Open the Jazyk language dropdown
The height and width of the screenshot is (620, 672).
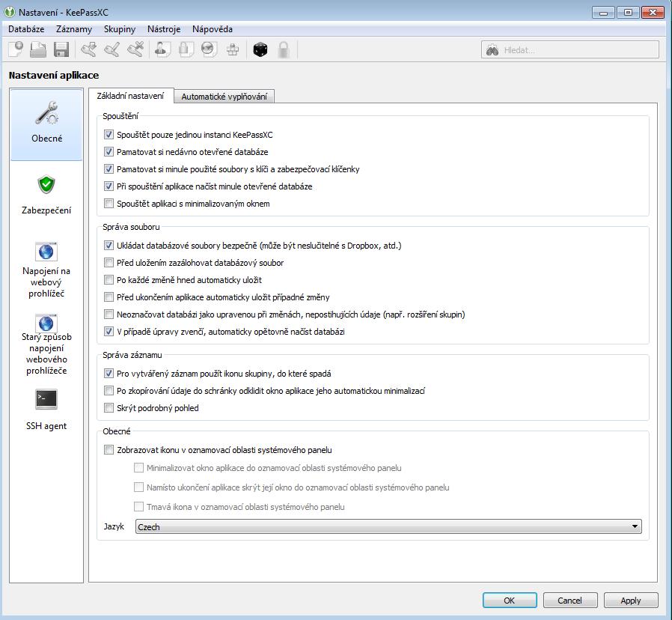(388, 526)
